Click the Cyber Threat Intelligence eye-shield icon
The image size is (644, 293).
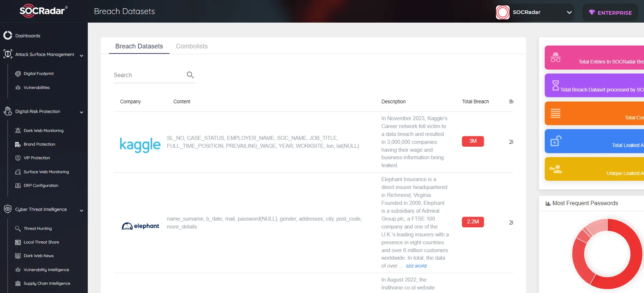click(8, 209)
